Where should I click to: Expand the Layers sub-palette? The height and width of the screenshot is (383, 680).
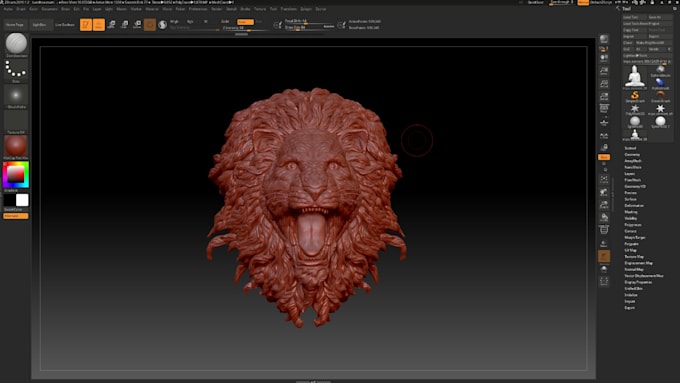[x=629, y=173]
